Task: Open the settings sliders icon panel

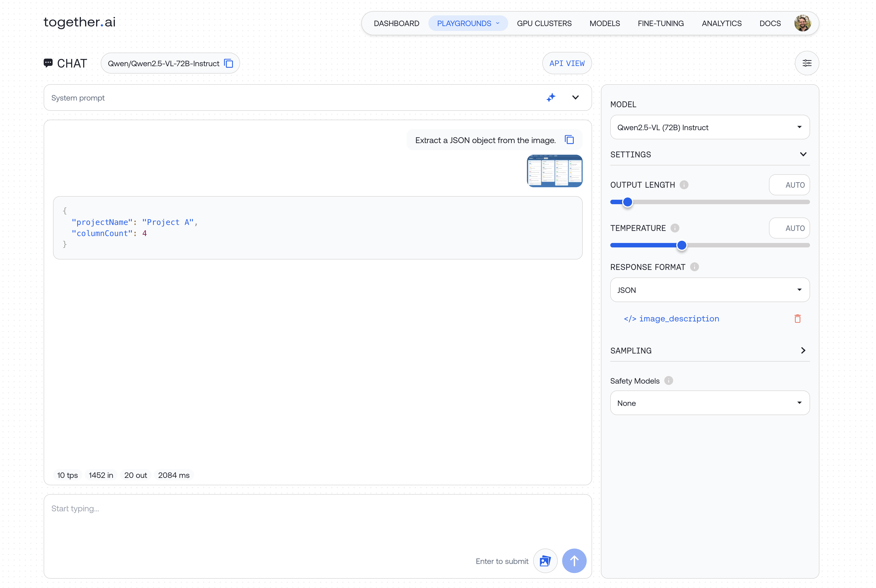Action: [807, 63]
